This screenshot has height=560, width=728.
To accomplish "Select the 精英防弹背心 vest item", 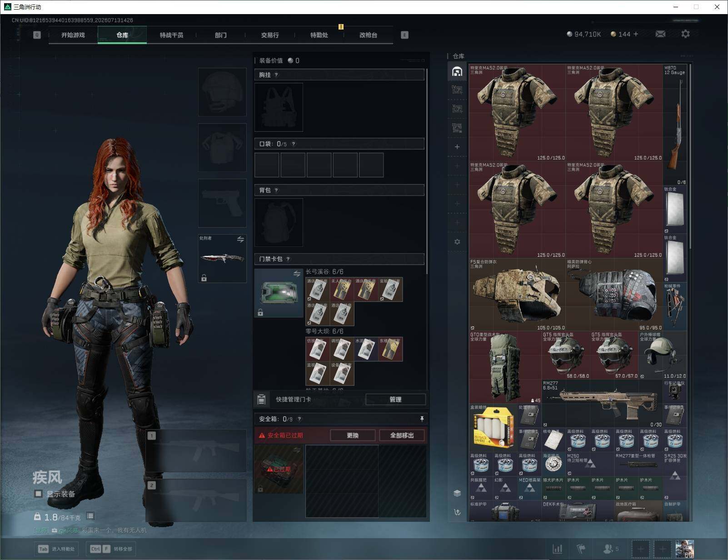I will [614, 295].
